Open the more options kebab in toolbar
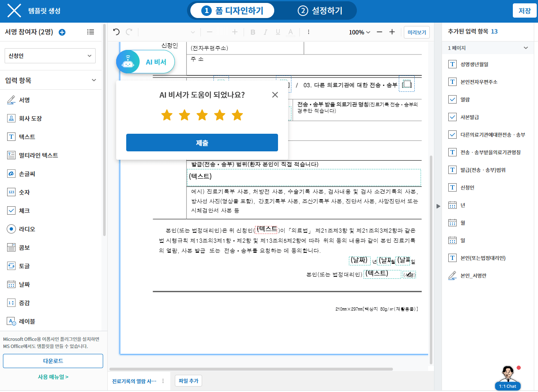 309,32
